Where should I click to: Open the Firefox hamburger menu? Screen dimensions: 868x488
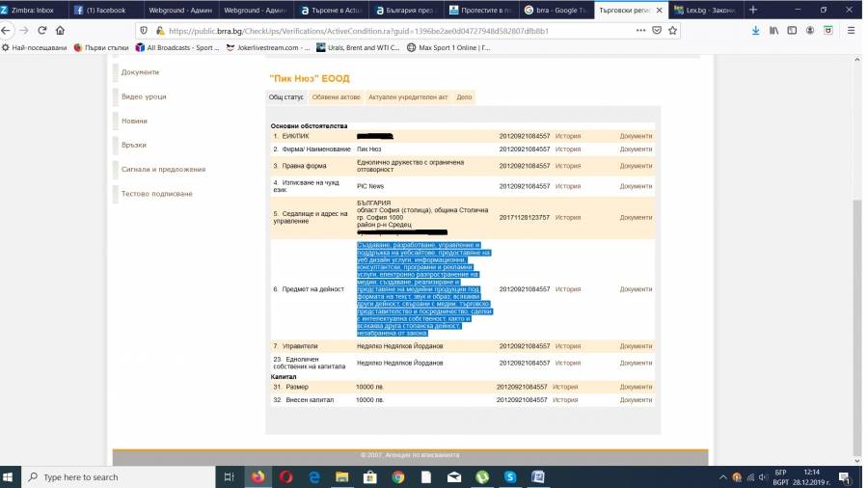(x=851, y=30)
